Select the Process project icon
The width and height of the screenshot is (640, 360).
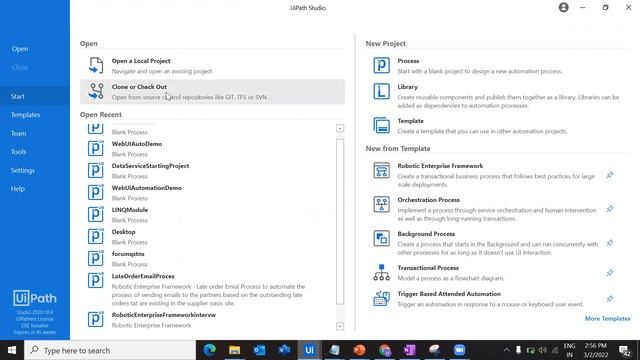point(381,65)
